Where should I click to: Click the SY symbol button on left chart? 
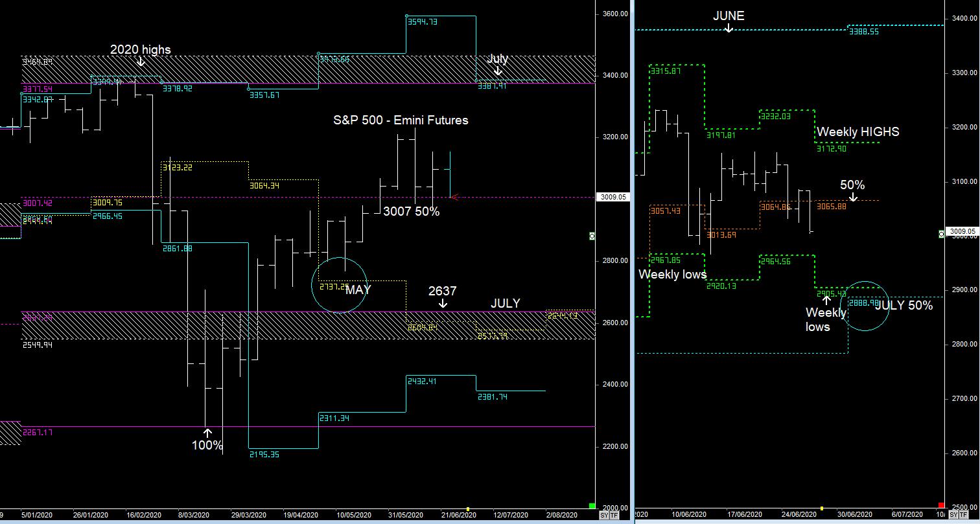click(x=603, y=515)
